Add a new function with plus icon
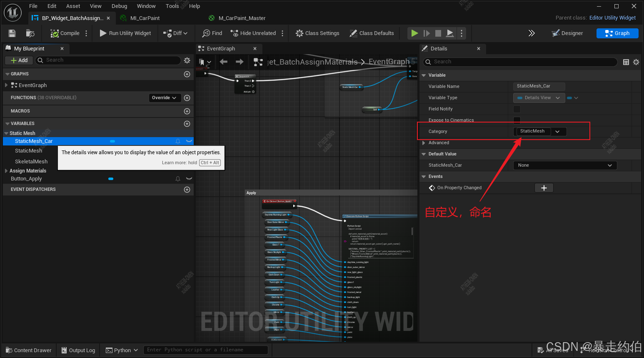Screen dimensions: 644x358 point(187,98)
